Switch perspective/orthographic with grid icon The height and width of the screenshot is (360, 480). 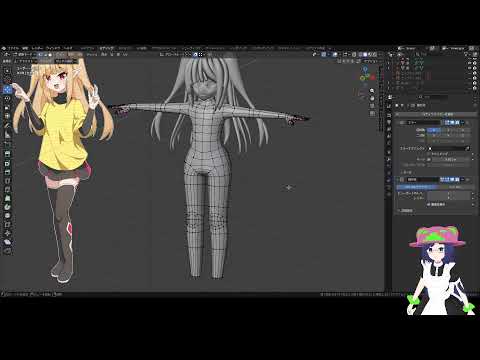pyautogui.click(x=372, y=114)
